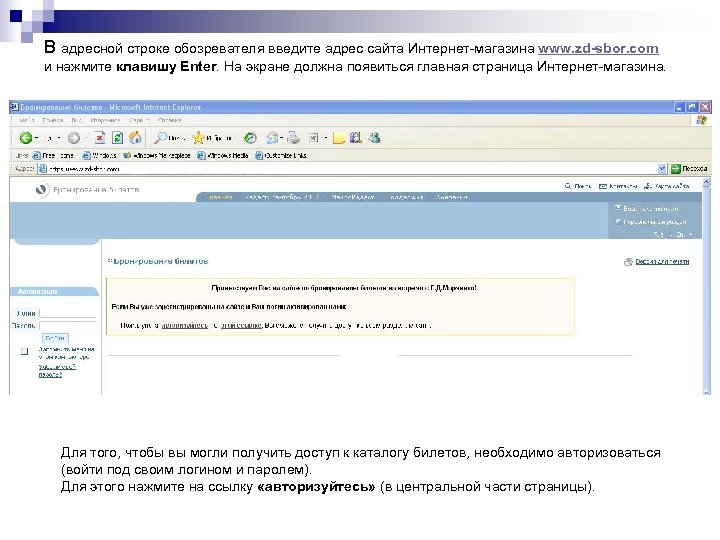720x540 pixels.
Task: Open the Windows Marketplace links bar item
Action: 157,156
